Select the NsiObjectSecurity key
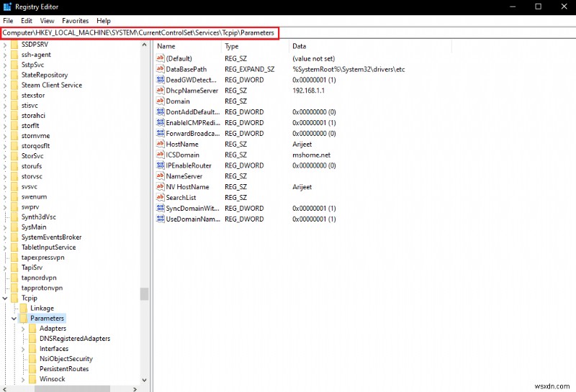Screen dimensions: 576x392 [66, 359]
